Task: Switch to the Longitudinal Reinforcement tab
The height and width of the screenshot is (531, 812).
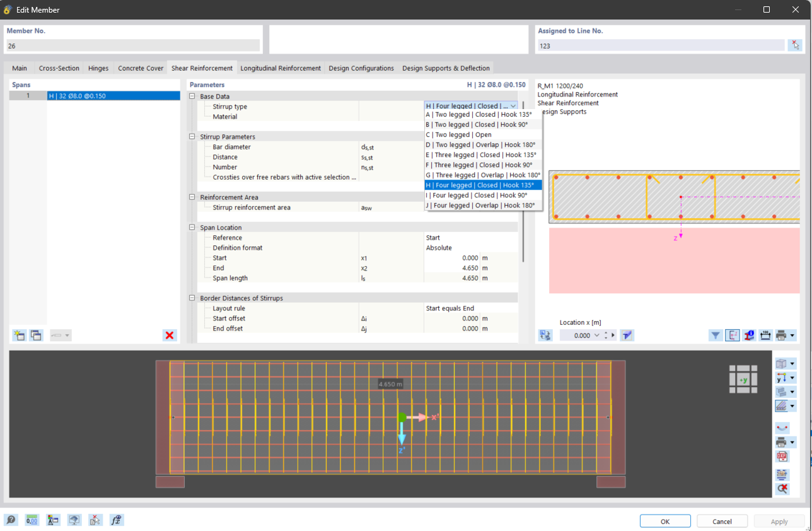Action: click(x=281, y=68)
